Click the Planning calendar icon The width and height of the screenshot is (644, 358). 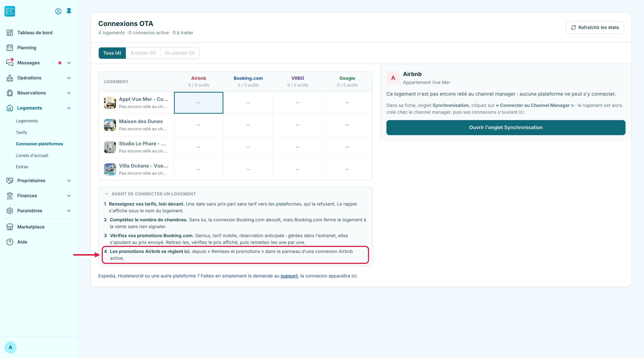pos(10,48)
